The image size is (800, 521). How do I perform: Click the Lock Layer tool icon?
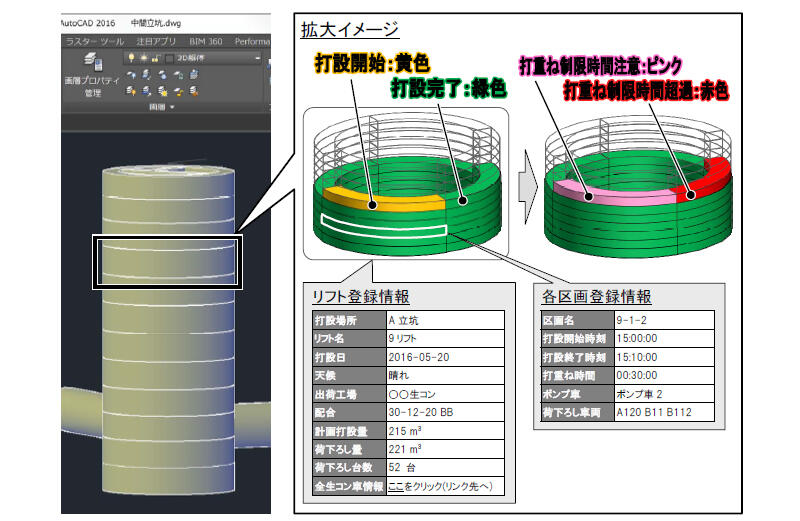178,75
